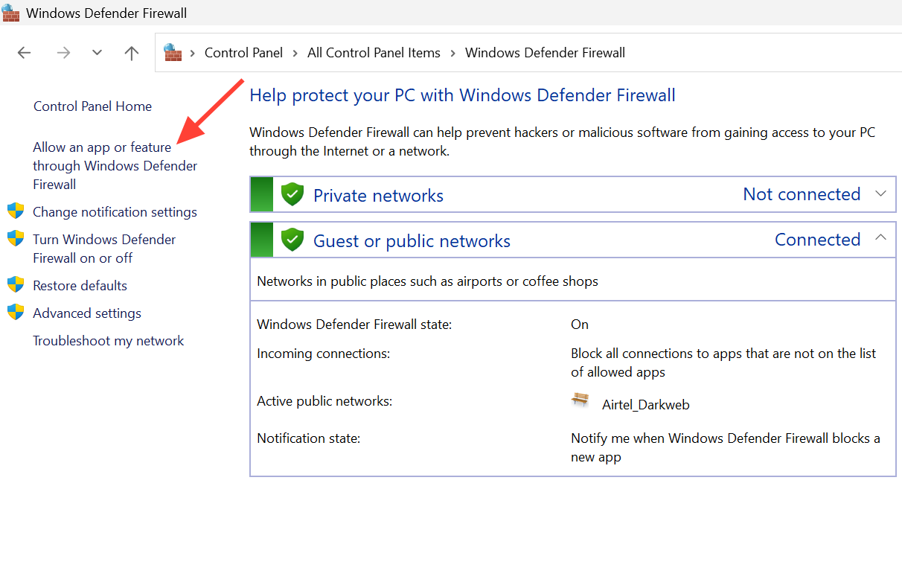Select the Guest or public networks heading
Screen dimensions: 902x588
coord(412,241)
